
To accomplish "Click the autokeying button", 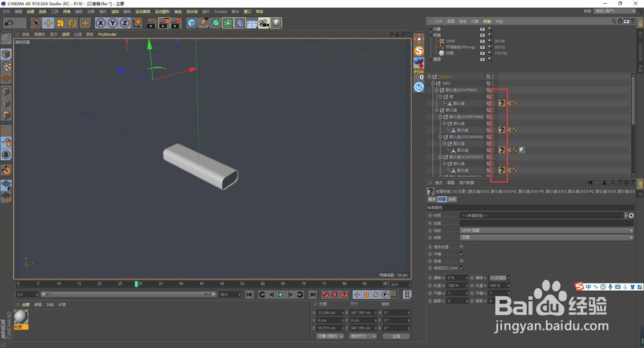I will (x=335, y=295).
